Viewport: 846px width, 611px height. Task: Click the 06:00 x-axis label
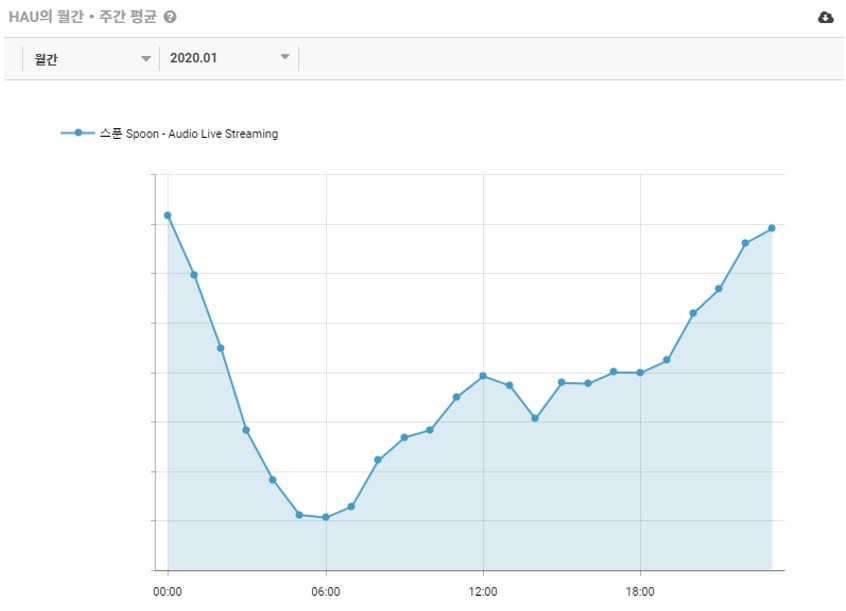pos(326,592)
